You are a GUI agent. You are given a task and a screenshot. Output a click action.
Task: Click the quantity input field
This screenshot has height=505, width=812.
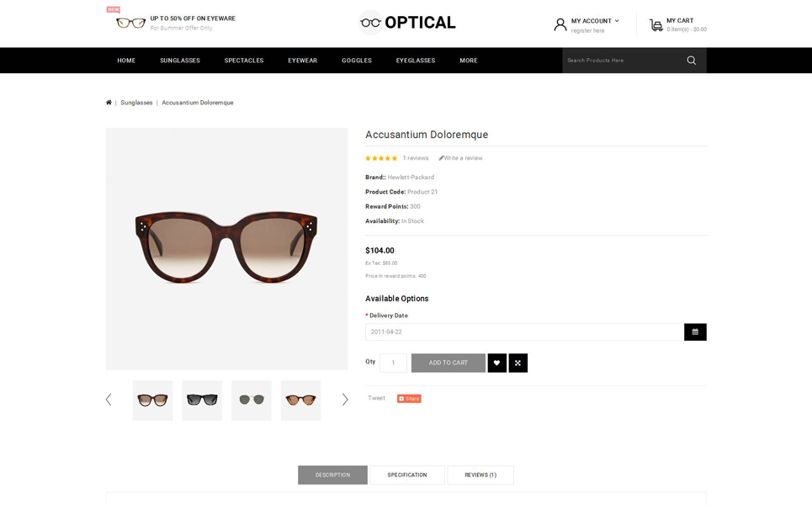coord(393,363)
